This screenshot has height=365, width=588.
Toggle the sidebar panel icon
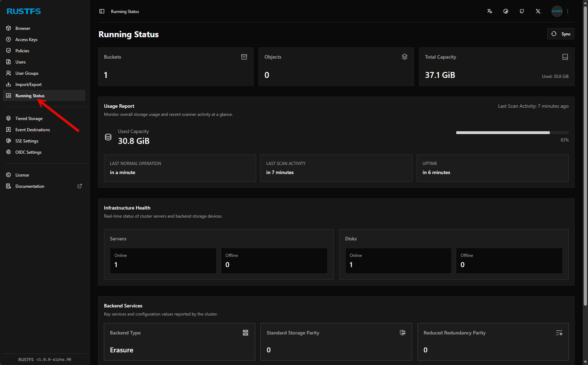[x=102, y=11]
